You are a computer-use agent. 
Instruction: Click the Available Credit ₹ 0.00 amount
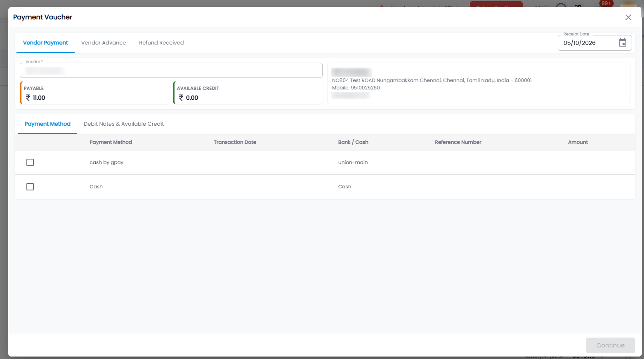[189, 98]
